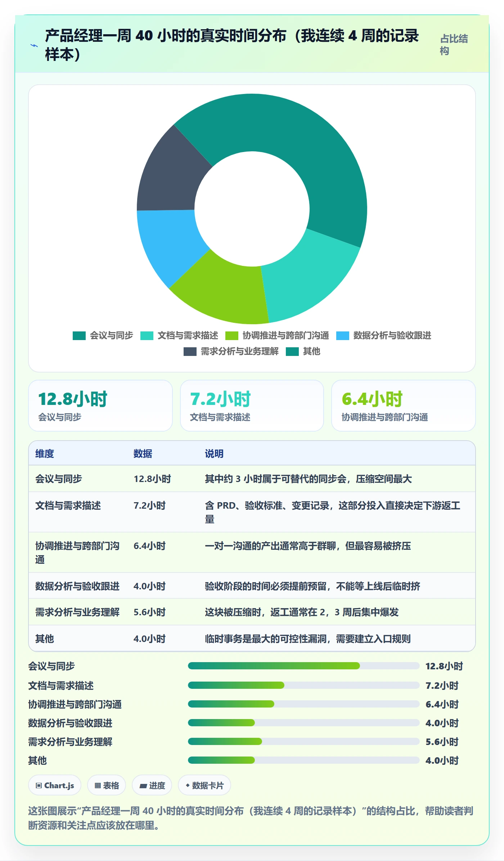This screenshot has width=504, height=861.
Task: Toggle the 会议与同步 legend color box
Action: (x=79, y=336)
